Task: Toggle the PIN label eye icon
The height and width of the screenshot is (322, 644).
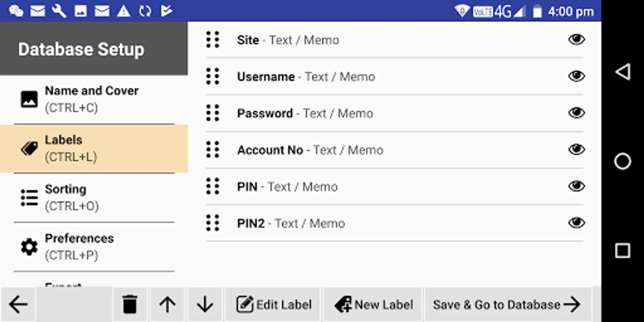Action: pyautogui.click(x=576, y=186)
